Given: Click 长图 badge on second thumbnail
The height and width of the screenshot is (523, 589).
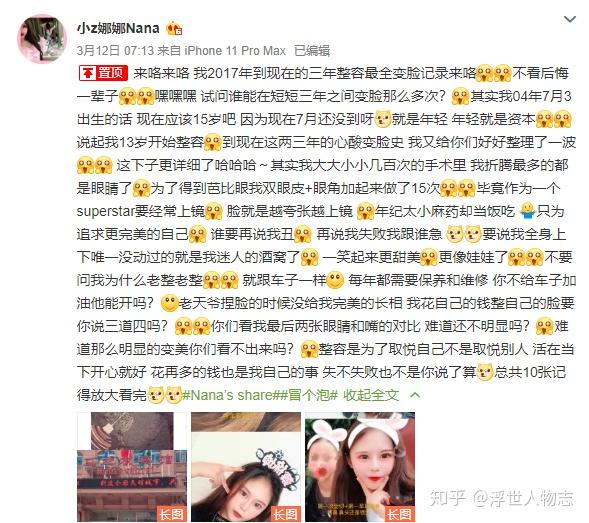Looking at the screenshot, I should click(286, 514).
